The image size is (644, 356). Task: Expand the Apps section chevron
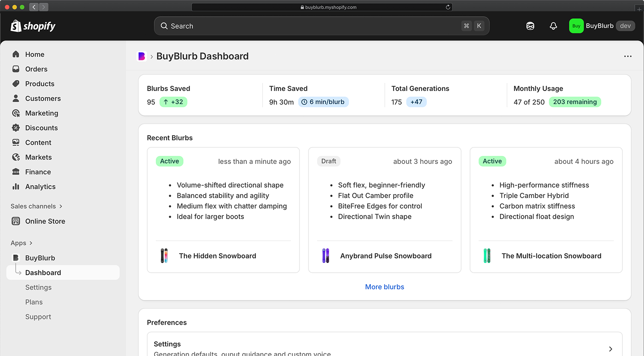point(31,243)
